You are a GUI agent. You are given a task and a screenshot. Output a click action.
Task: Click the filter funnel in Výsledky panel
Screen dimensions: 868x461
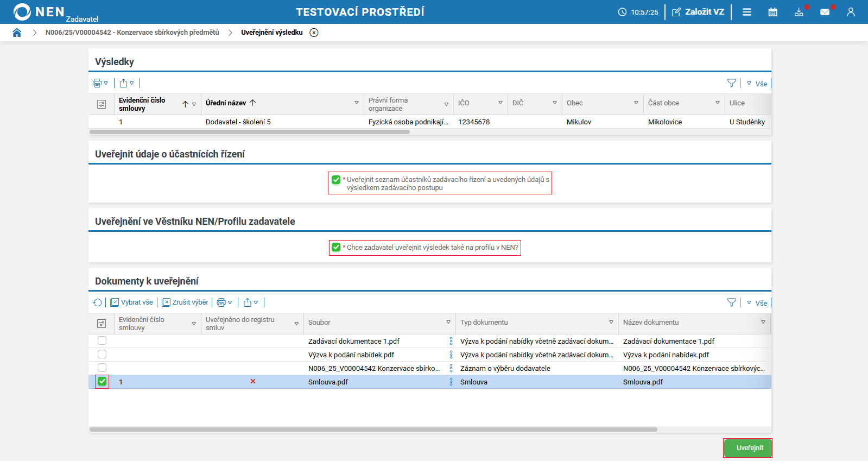tap(731, 83)
